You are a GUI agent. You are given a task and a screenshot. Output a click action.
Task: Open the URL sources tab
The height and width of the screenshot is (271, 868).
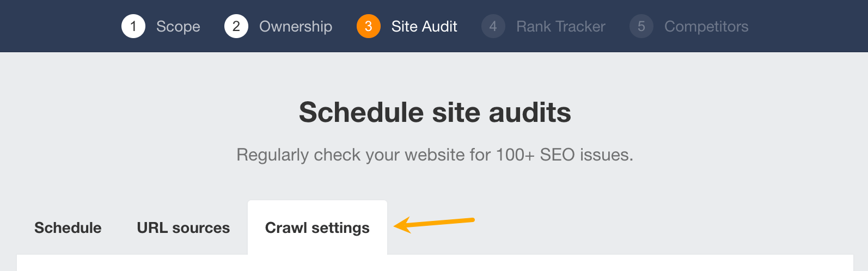tap(184, 227)
